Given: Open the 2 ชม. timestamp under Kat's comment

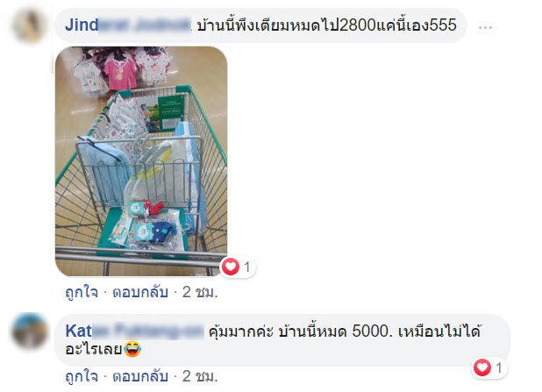Looking at the screenshot, I should tap(200, 376).
